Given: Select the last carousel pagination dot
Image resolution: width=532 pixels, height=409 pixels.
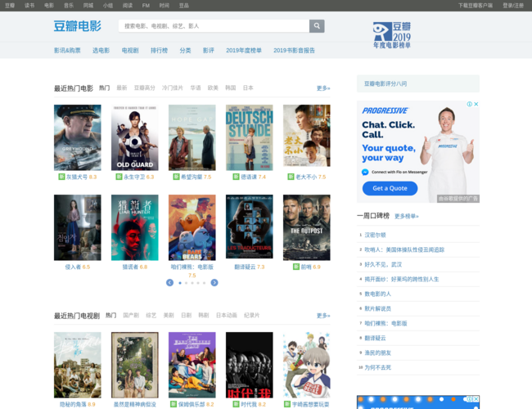Looking at the screenshot, I should tap(205, 283).
